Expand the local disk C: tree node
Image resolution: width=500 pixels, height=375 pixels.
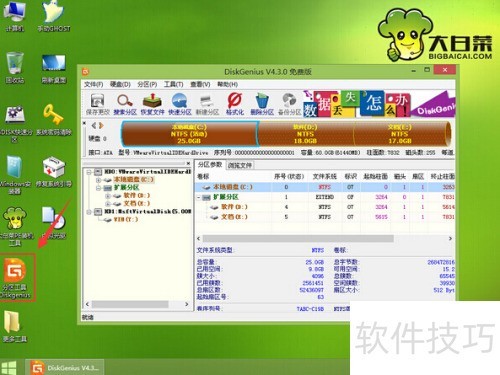[98, 180]
